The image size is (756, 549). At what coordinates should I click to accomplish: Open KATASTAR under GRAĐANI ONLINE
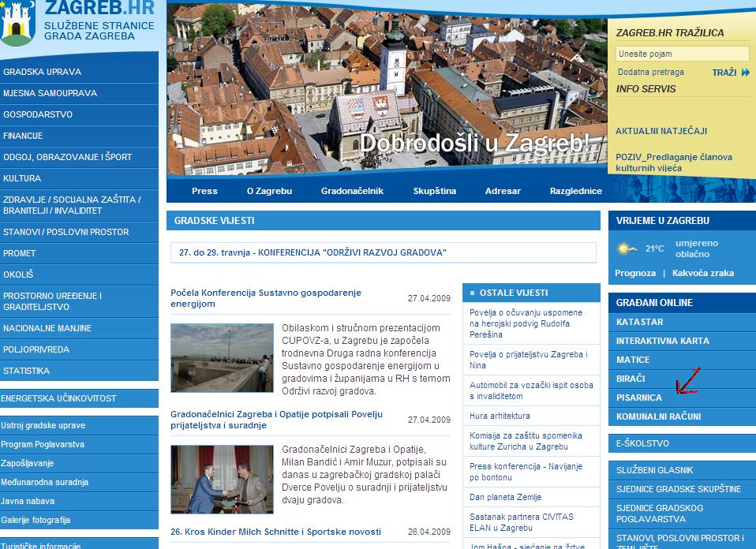tap(642, 322)
